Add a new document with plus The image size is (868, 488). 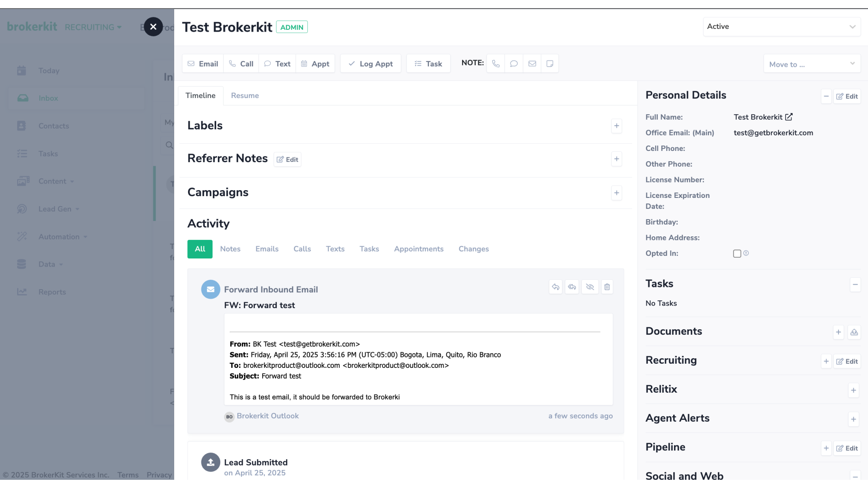pos(839,332)
